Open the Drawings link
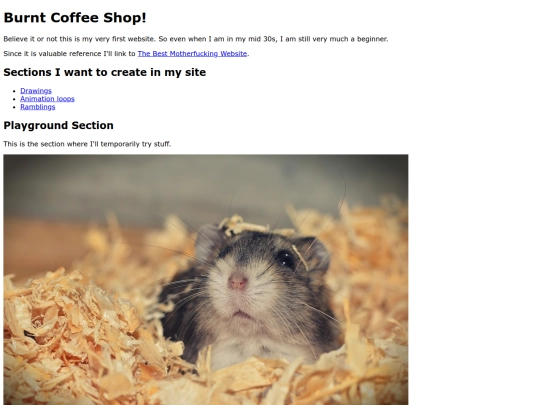 (x=36, y=91)
